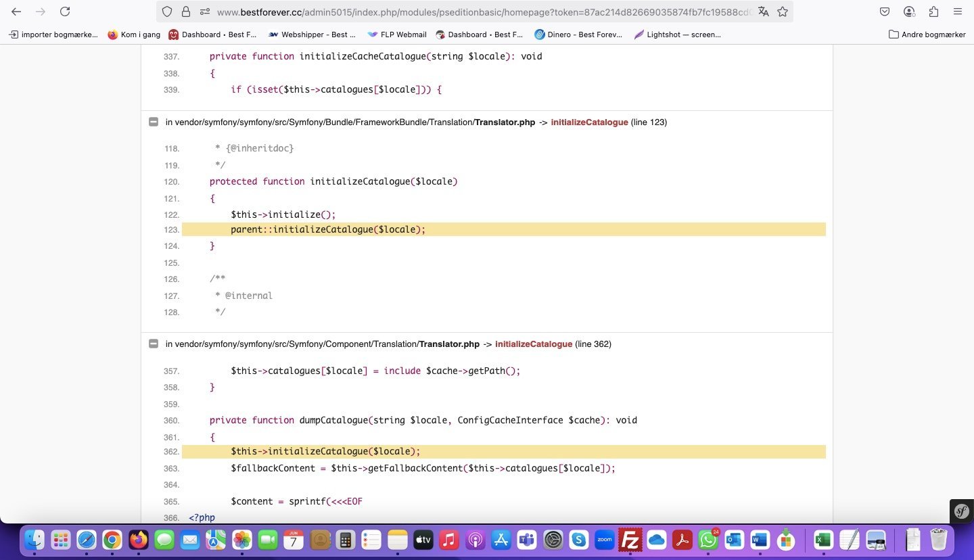Open the 'Andre bogmærker' bookmarks folder
Image resolution: width=974 pixels, height=560 pixels.
[927, 34]
